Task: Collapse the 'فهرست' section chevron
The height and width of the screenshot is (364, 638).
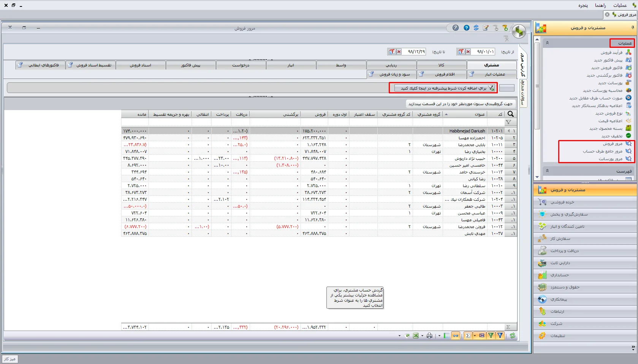Action: [x=547, y=171]
